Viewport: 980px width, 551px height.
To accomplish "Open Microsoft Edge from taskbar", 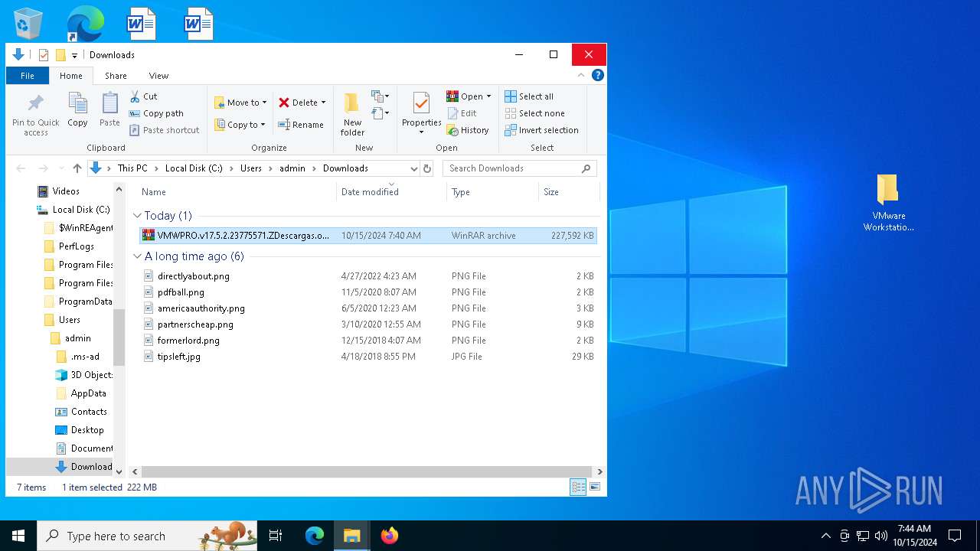I will (x=315, y=536).
